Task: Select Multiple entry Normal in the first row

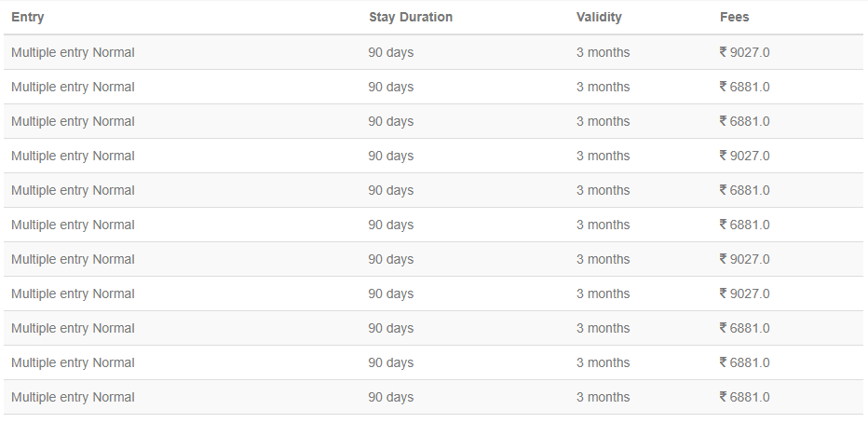Action: click(x=73, y=52)
